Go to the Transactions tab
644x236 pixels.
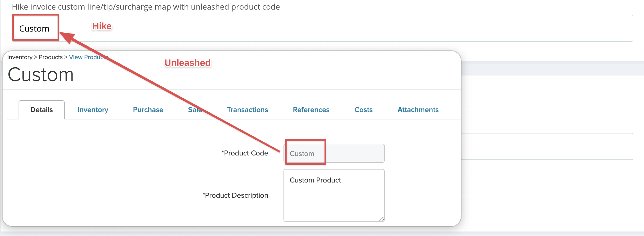coord(247,110)
